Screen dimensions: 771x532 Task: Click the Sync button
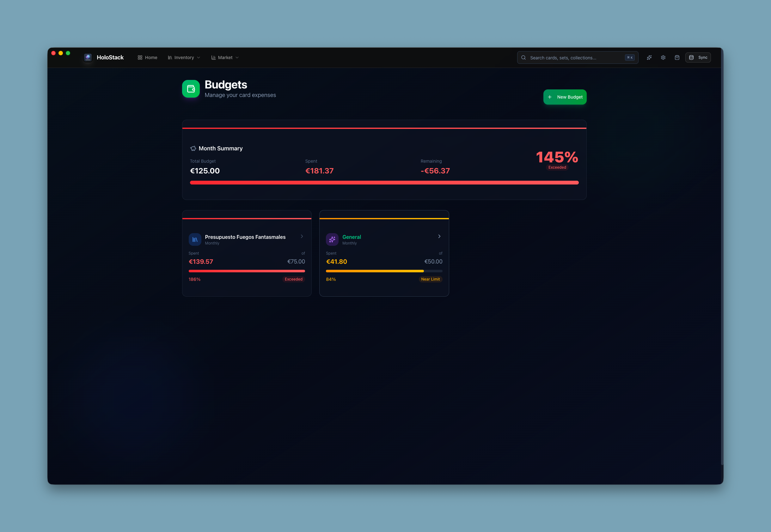[x=698, y=58]
